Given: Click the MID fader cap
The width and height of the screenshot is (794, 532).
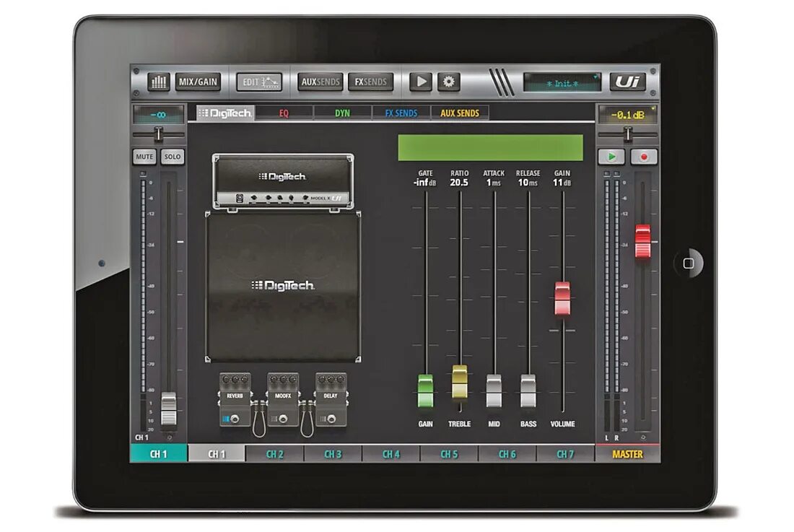Looking at the screenshot, I should (494, 391).
